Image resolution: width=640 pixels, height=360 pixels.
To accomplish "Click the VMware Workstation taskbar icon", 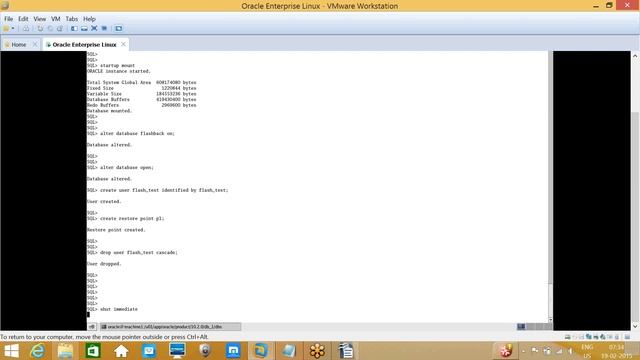I will pyautogui.click(x=261, y=351).
